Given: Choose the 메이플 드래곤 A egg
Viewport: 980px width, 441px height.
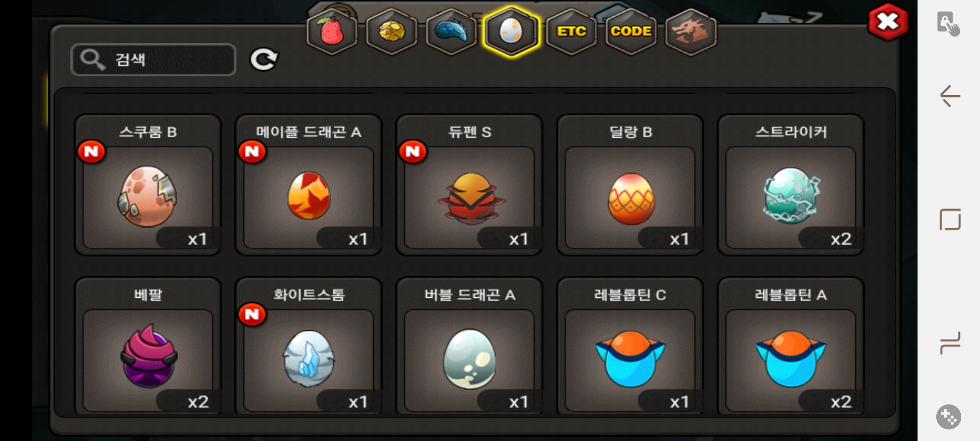Looking at the screenshot, I should (309, 185).
